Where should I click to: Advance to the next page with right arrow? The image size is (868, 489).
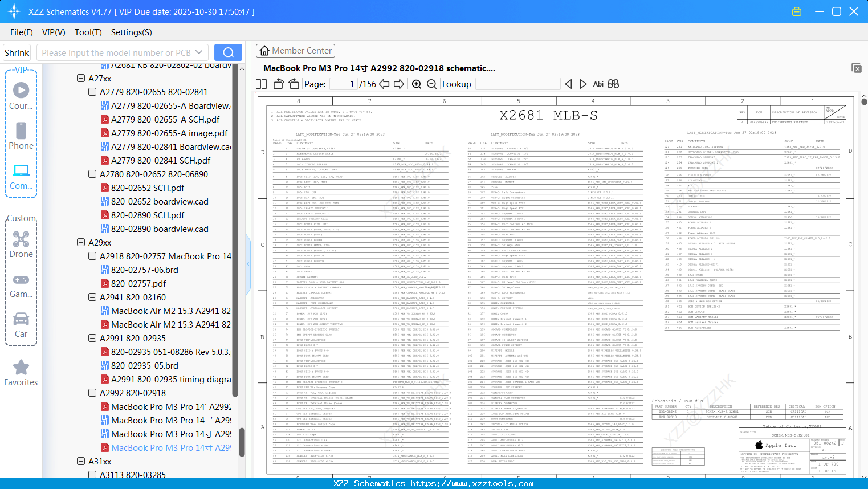(x=399, y=84)
